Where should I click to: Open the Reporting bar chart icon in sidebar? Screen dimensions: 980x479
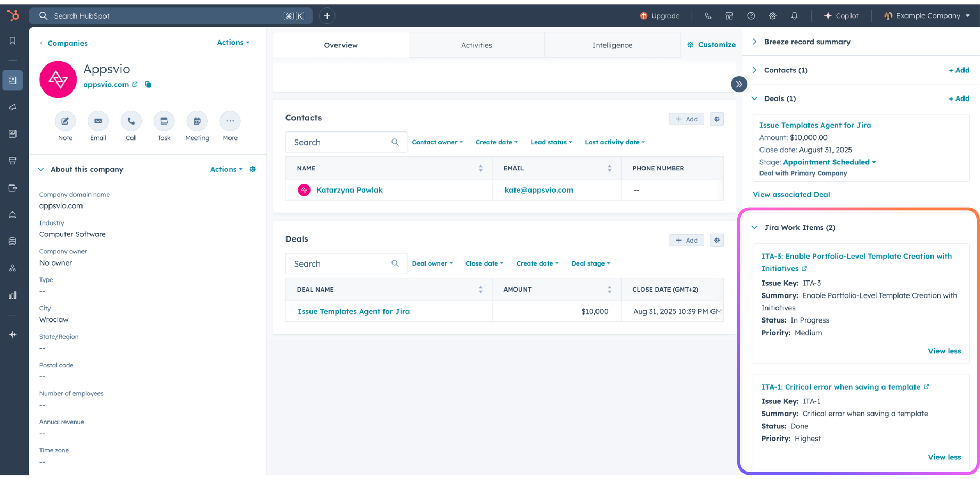coord(12,295)
